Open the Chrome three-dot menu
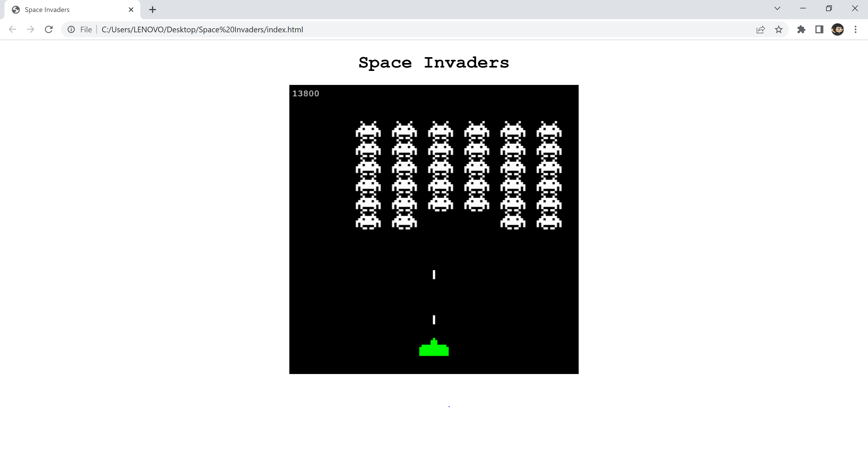 [x=856, y=29]
